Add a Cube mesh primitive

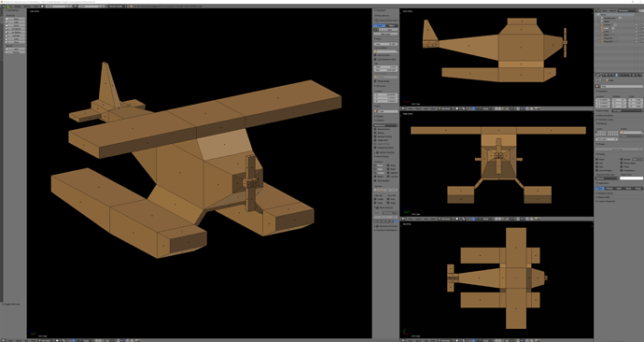(x=15, y=22)
